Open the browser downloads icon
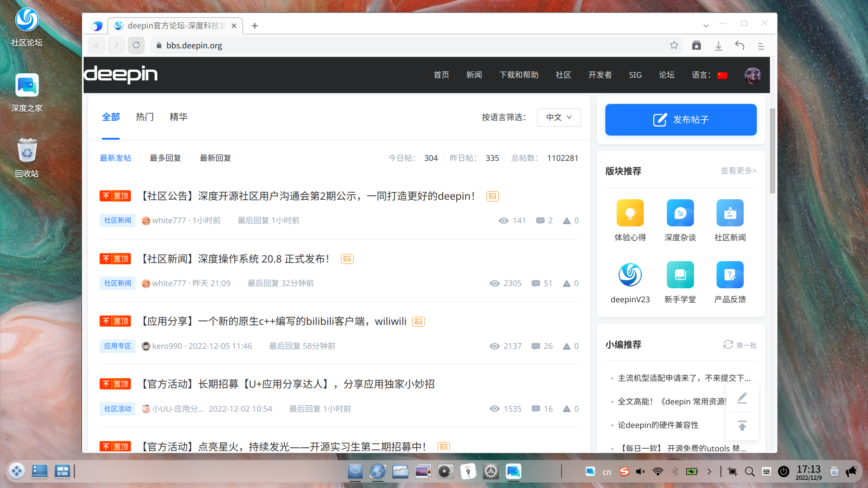The image size is (868, 488). pos(718,46)
